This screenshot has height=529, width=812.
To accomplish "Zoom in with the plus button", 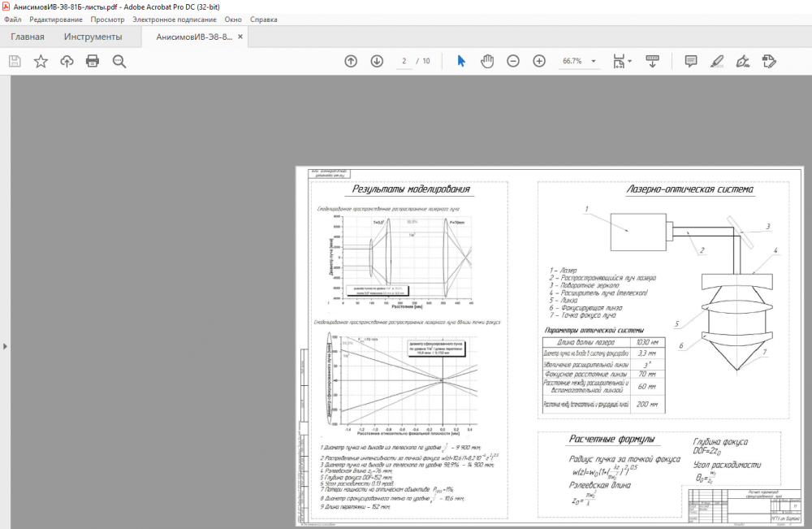I will (x=539, y=61).
